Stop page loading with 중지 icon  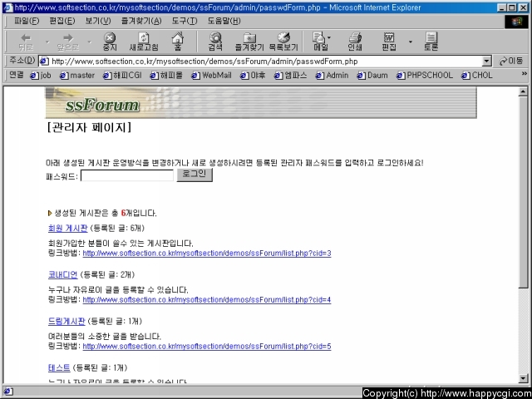click(110, 42)
